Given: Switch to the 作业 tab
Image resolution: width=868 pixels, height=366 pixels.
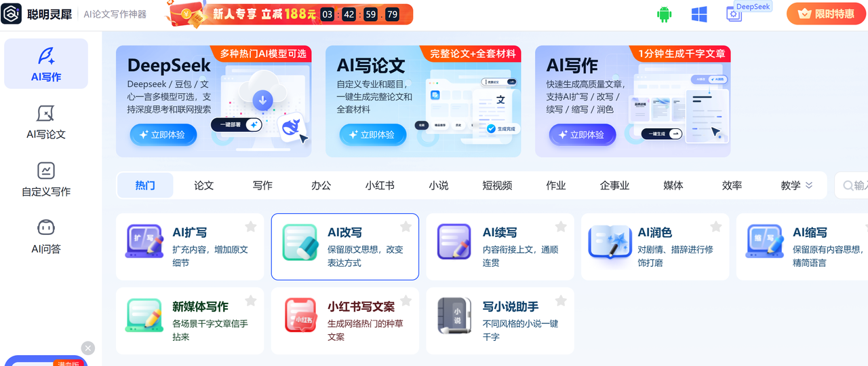Looking at the screenshot, I should pos(556,185).
